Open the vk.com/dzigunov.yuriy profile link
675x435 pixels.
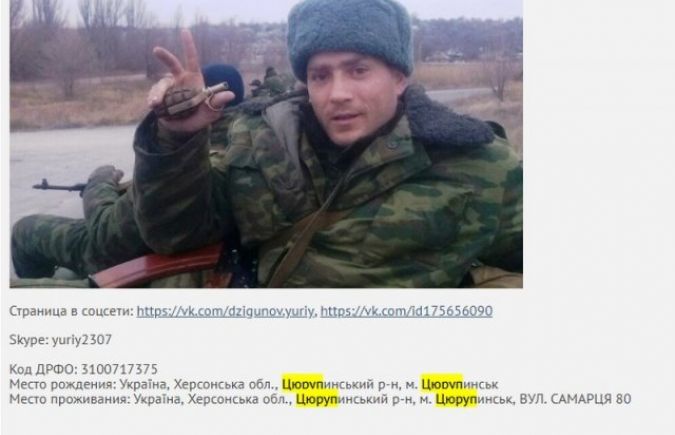pos(225,311)
